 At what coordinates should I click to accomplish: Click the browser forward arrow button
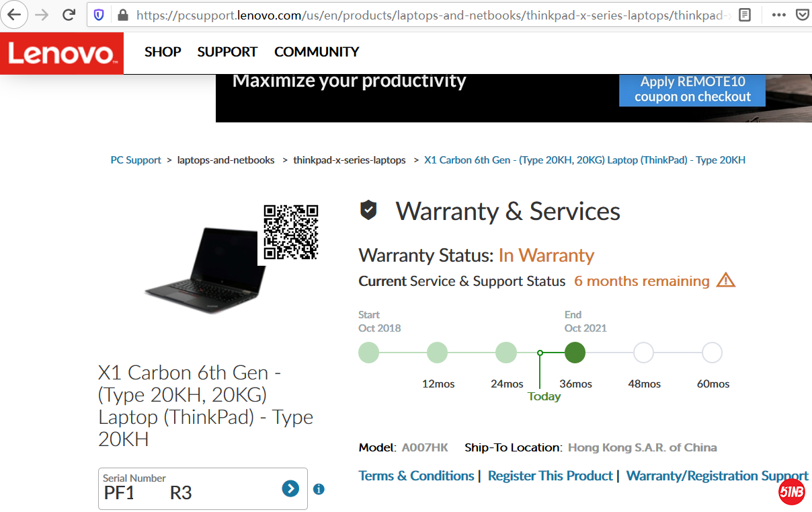[x=42, y=15]
